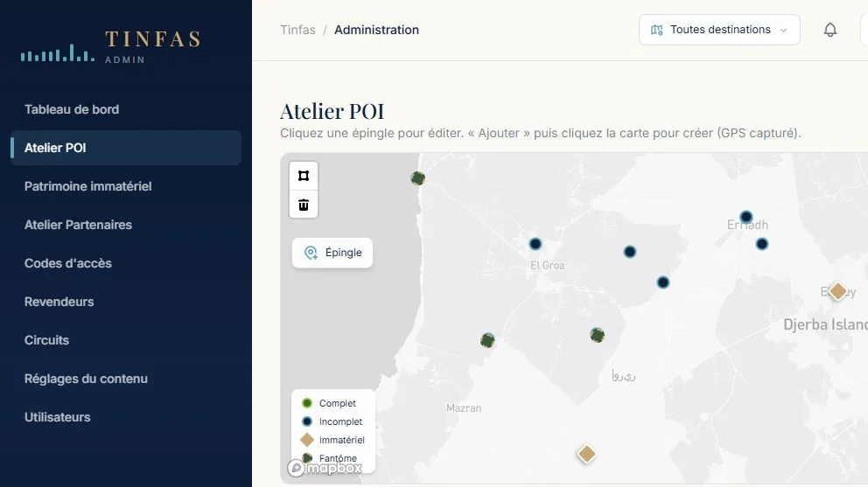The width and height of the screenshot is (868, 487).
Task: Open Revendeurs page
Action: (x=126, y=302)
